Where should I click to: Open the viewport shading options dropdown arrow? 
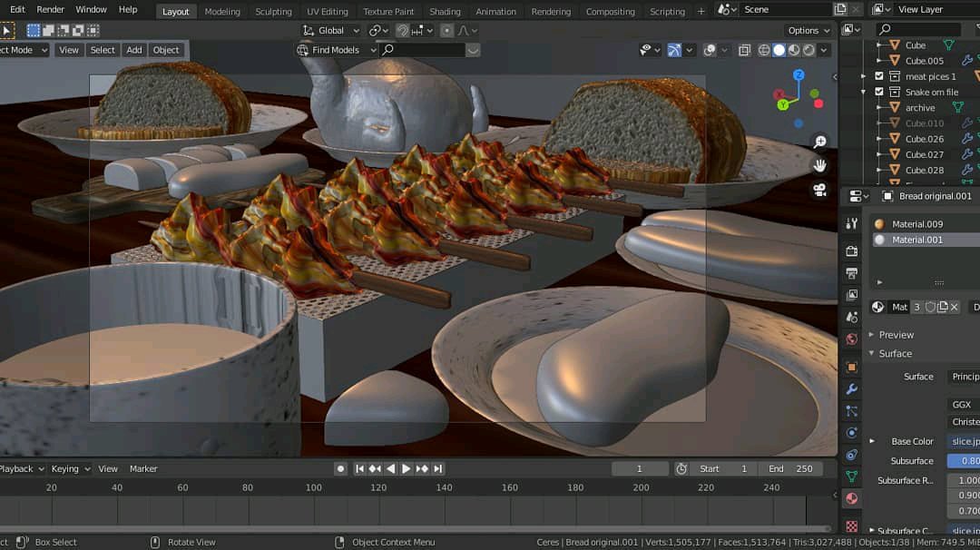(824, 50)
